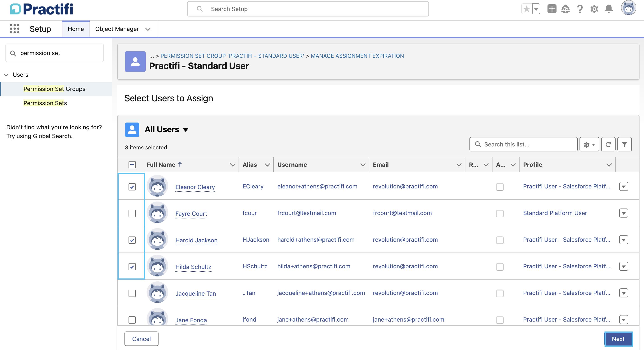The height and width of the screenshot is (350, 644).
Task: Toggle Active checkbox for Eleanor Cleary
Action: tap(500, 187)
